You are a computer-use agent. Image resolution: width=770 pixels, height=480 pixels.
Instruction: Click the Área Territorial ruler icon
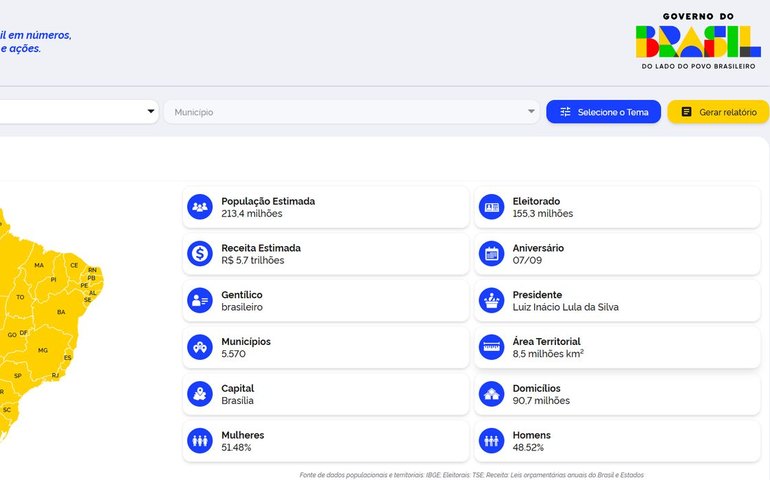click(492, 347)
